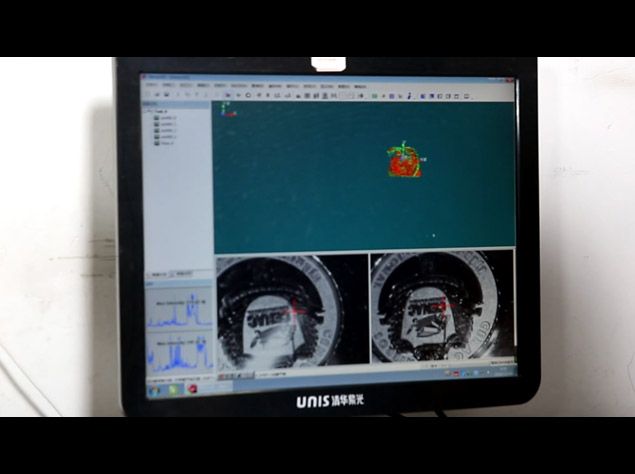Select the last child item in the project tree
The height and width of the screenshot is (474, 635).
click(x=165, y=143)
